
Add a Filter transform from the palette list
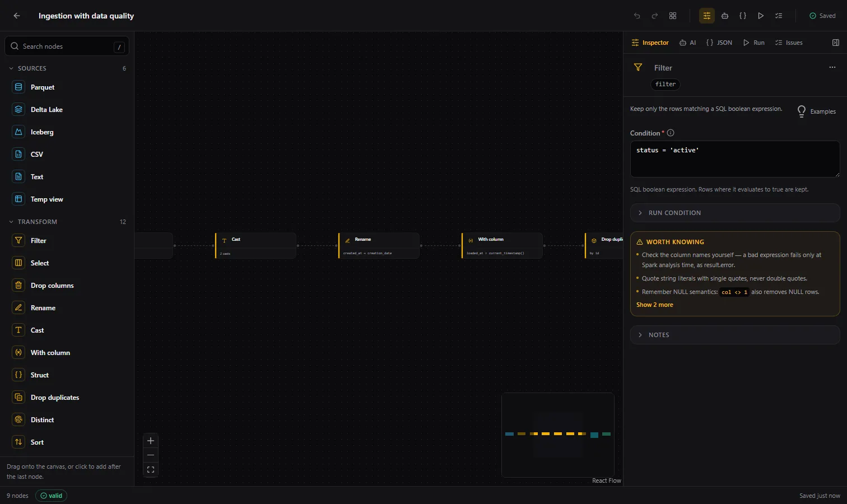coord(67,241)
